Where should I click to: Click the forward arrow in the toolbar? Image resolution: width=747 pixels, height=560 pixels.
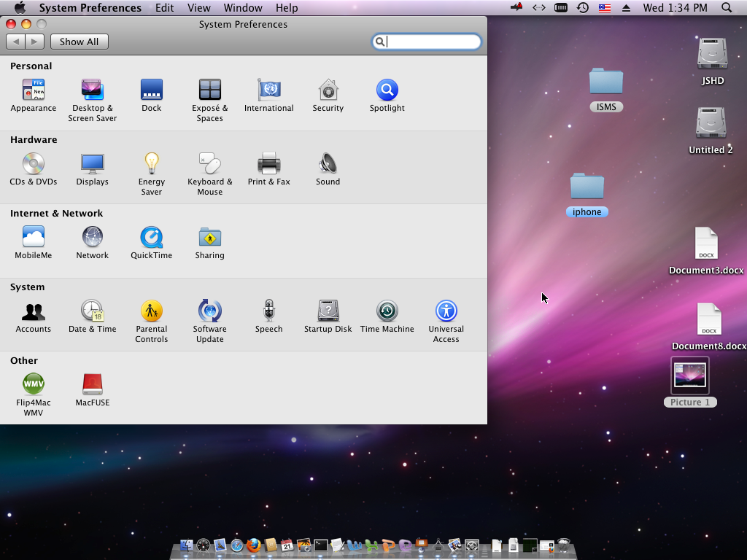(35, 42)
